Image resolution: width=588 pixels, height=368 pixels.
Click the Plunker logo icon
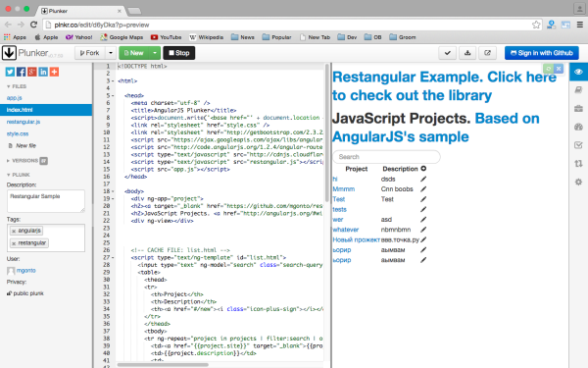point(9,53)
